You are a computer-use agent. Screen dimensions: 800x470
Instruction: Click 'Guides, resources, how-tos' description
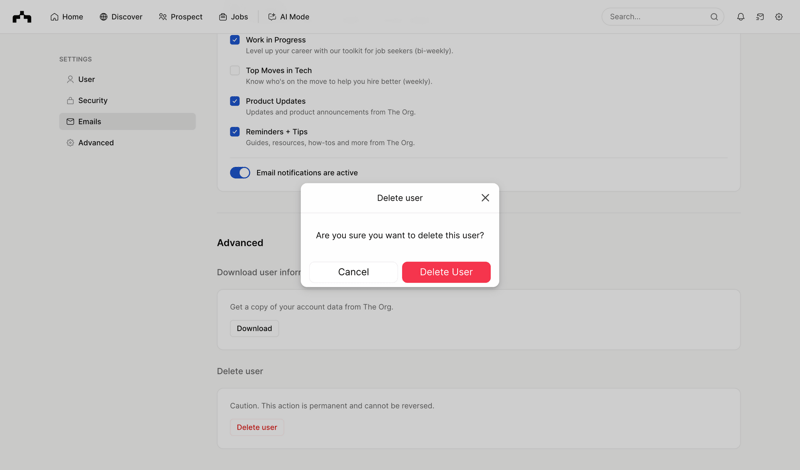pos(330,143)
